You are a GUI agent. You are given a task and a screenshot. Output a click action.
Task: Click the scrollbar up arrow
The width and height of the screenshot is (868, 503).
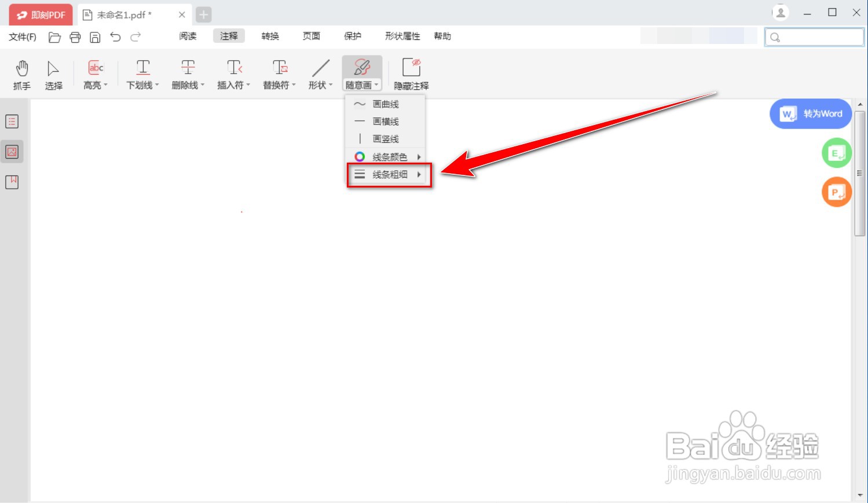[860, 105]
